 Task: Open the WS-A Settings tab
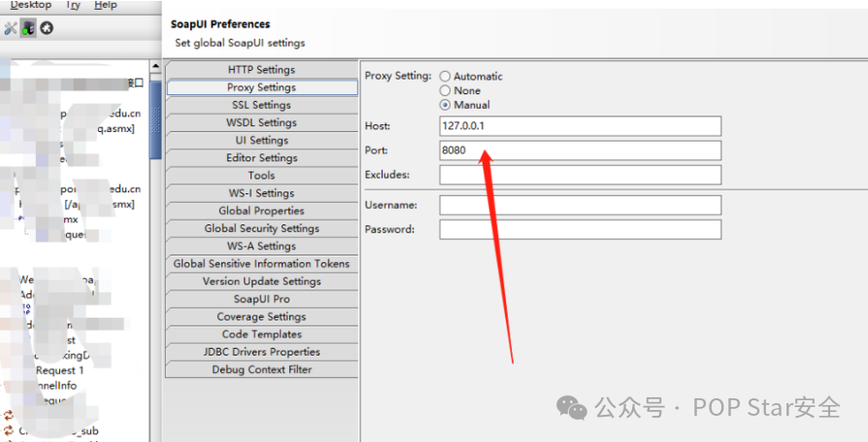262,246
